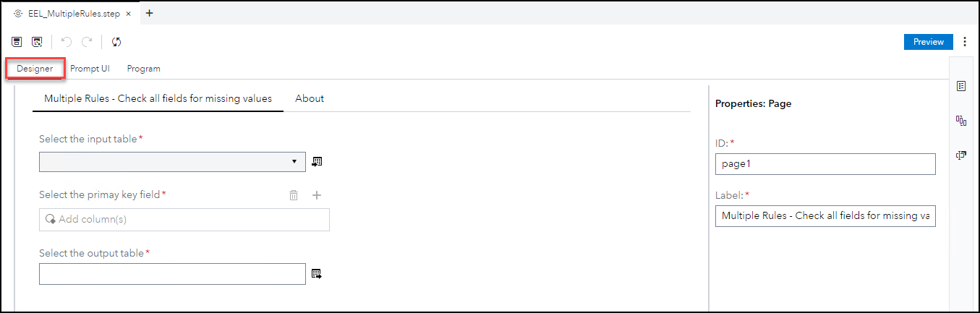Click the table icon beside the input table dropdown
This screenshot has height=313, width=980.
317,162
